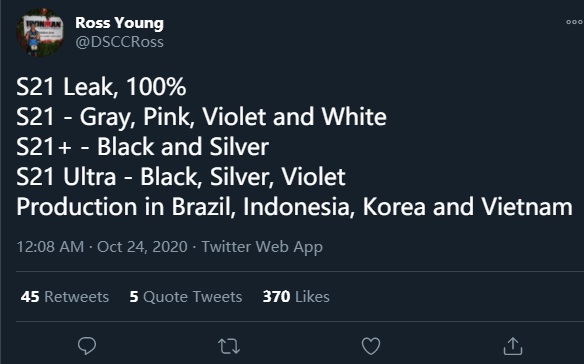Click the 12:08 AM timestamp

pos(50,247)
